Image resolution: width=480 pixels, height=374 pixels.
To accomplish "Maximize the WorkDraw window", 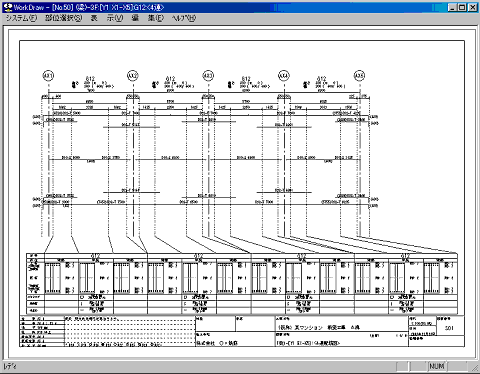I will (x=462, y=7).
